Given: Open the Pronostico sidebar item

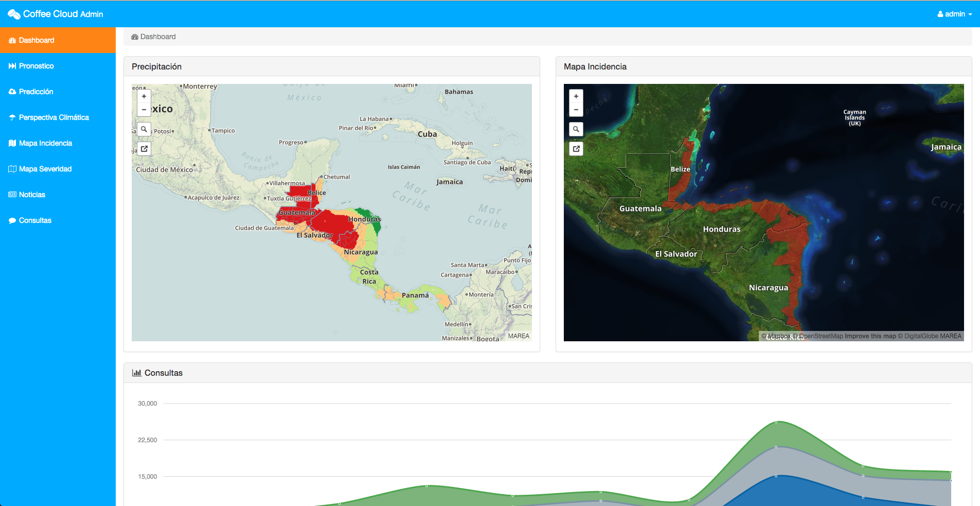Looking at the screenshot, I should click(36, 66).
